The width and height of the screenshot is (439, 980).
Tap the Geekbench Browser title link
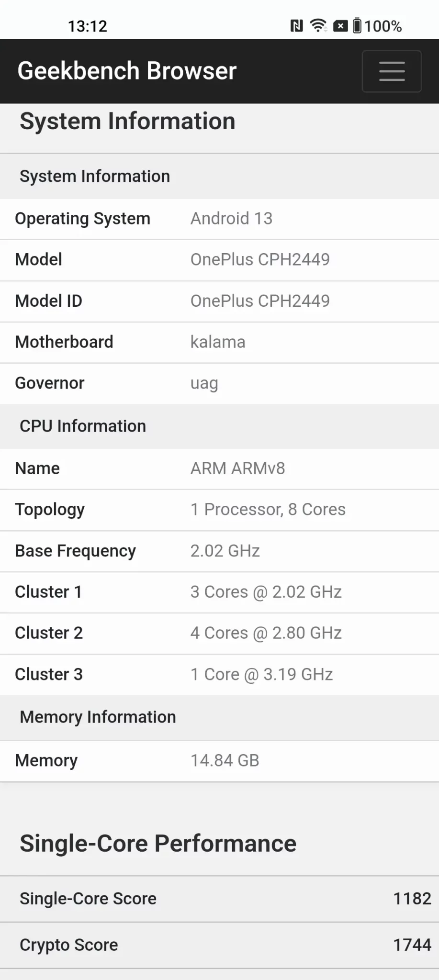127,71
